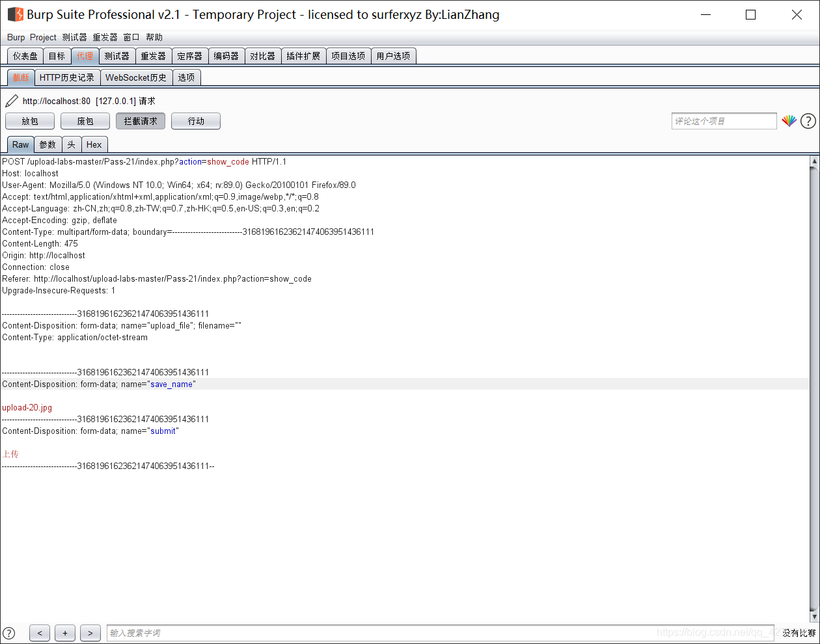This screenshot has height=644, width=820.
Task: Select the Raw view tab
Action: pos(21,144)
